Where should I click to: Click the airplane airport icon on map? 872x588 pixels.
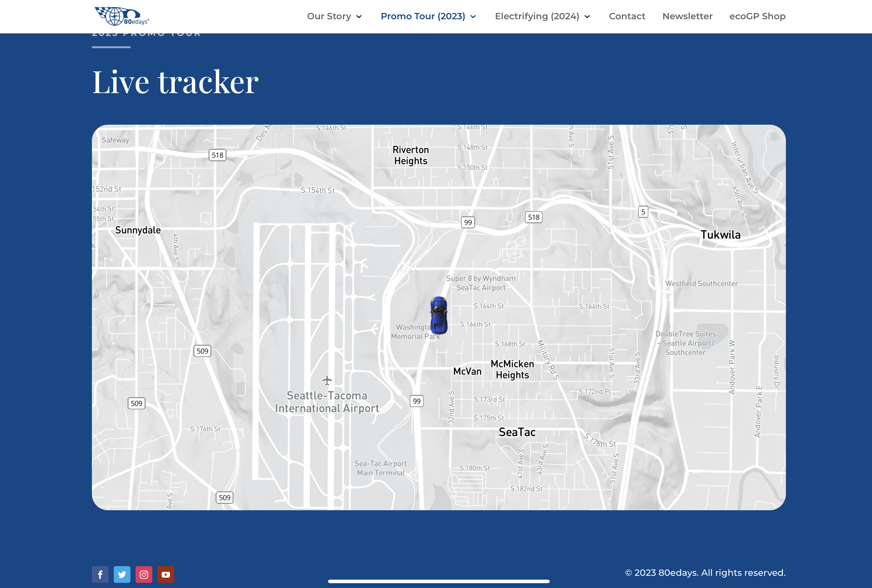click(327, 380)
